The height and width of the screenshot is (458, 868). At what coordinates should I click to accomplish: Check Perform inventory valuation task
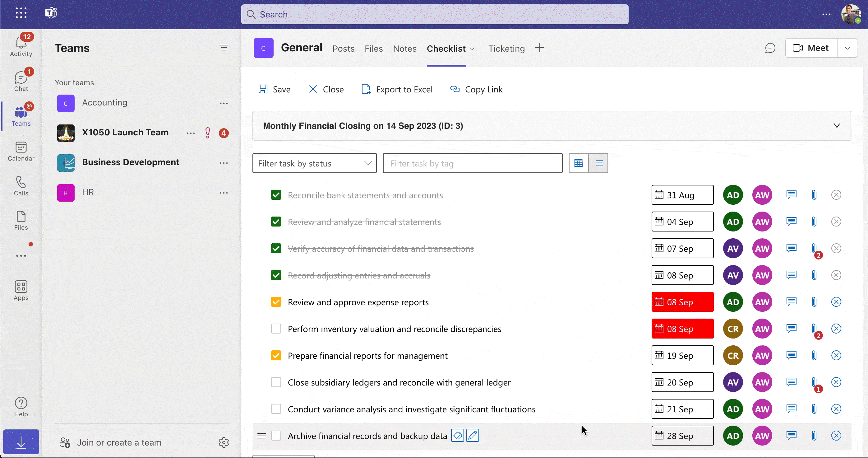tap(276, 329)
